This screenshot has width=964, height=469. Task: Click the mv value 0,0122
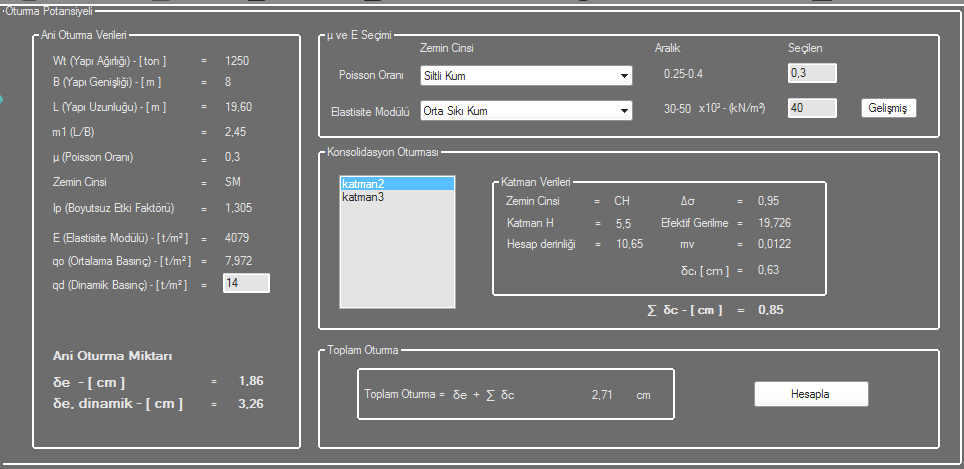[775, 245]
